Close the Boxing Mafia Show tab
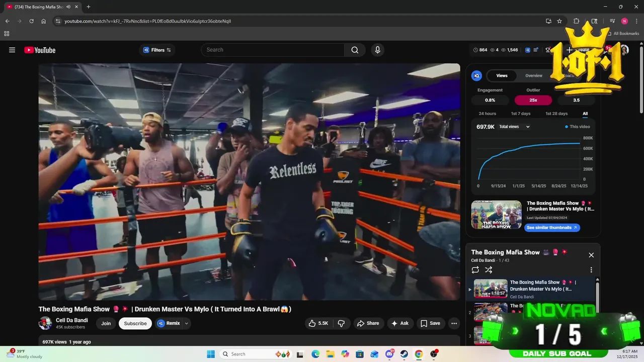644x362 pixels. pos(76,7)
